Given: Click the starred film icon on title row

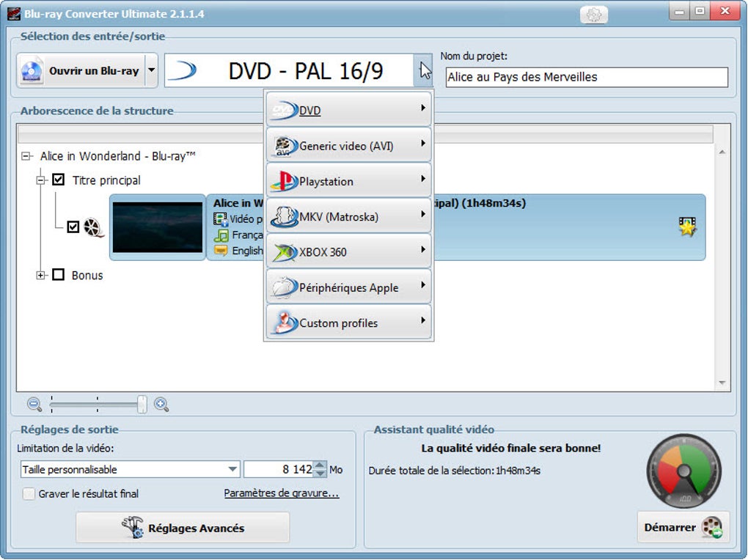Looking at the screenshot, I should coord(687,226).
